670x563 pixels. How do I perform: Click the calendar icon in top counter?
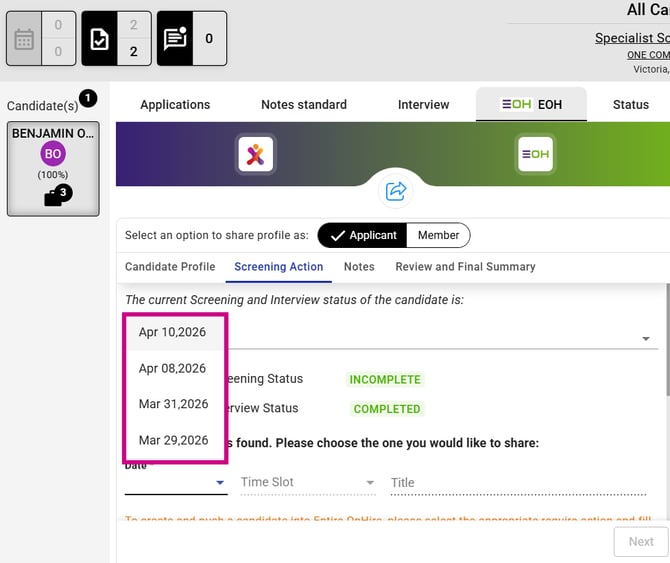pyautogui.click(x=25, y=39)
